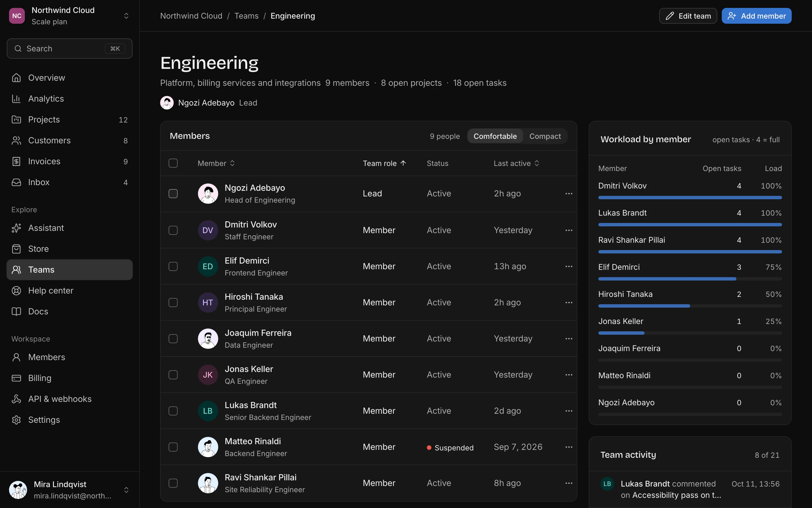This screenshot has width=812, height=508.
Task: Click the API & webhooks icon
Action: coord(16,399)
